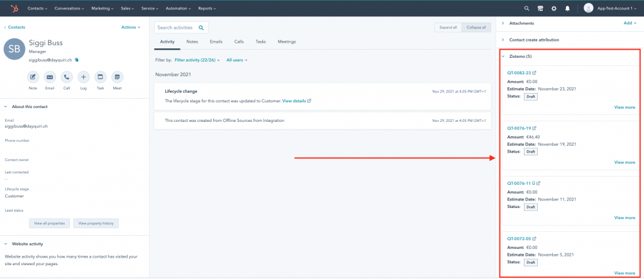Open the Service menu
644x279 pixels.
click(x=150, y=8)
